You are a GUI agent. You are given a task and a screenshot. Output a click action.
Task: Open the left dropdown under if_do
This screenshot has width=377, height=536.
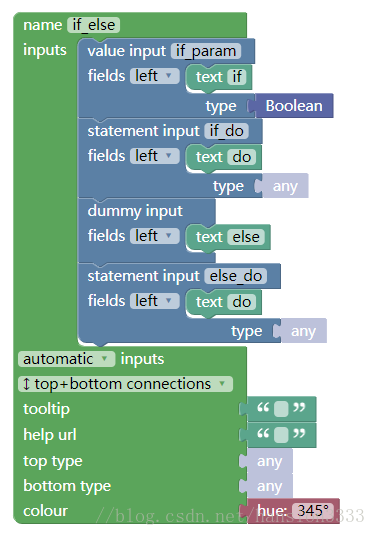[154, 156]
